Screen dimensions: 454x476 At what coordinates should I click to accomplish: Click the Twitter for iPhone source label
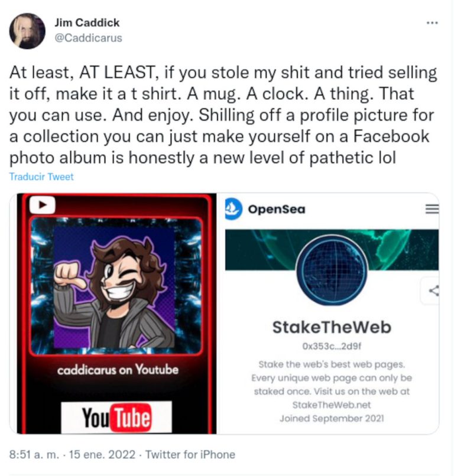point(190,455)
